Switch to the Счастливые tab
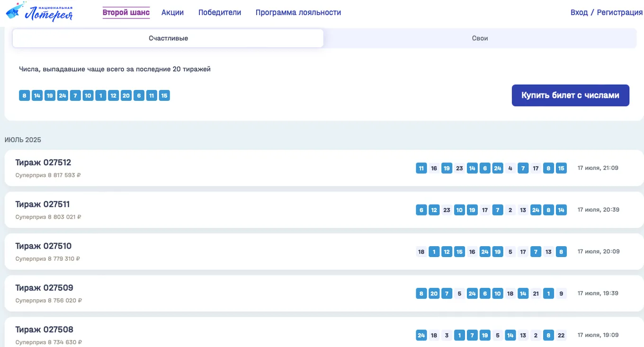This screenshot has width=644, height=347. tap(168, 38)
